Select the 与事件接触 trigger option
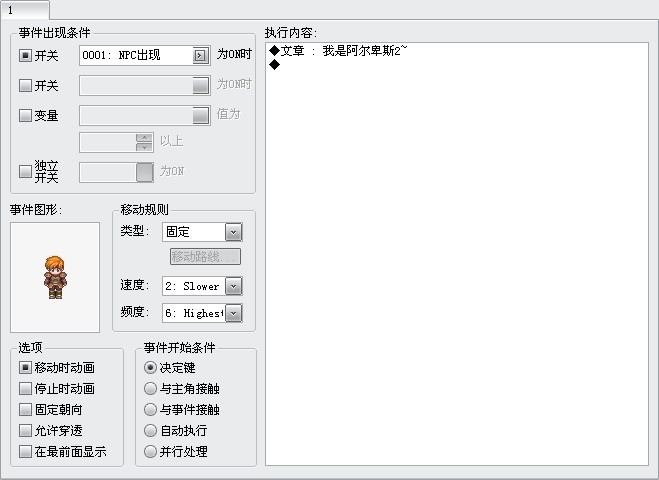Image resolution: width=659 pixels, height=480 pixels. coord(150,409)
